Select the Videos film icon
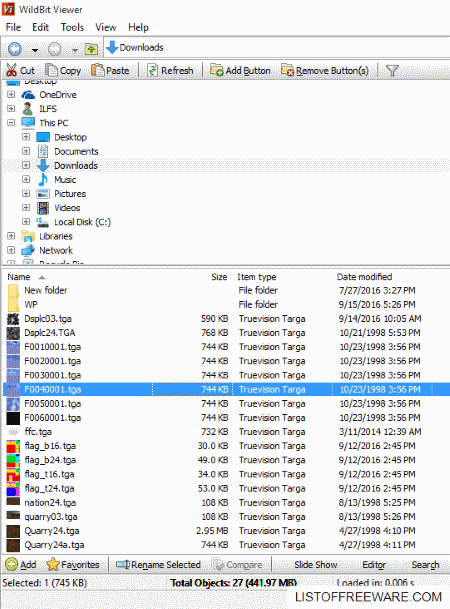450x609 pixels. (x=43, y=208)
